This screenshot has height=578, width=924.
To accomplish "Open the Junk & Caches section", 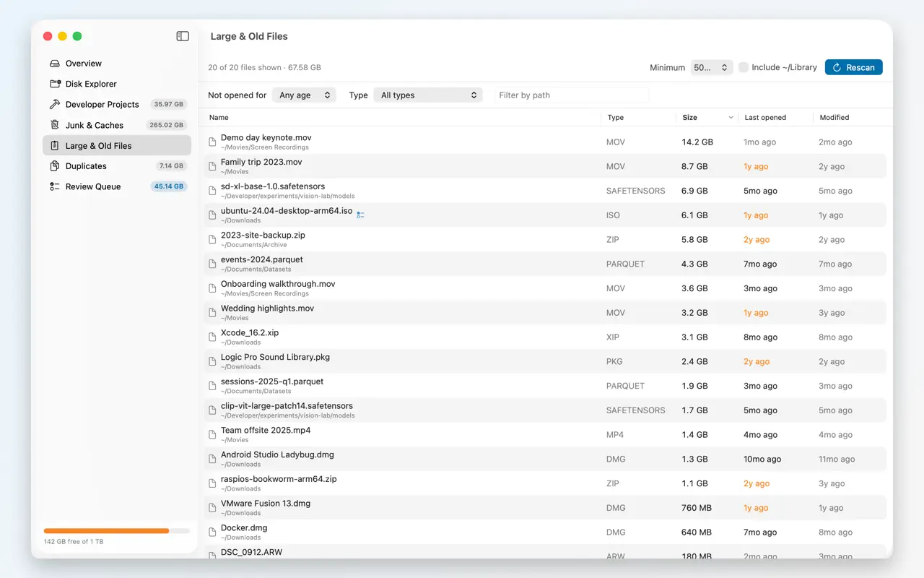I will pyautogui.click(x=117, y=125).
